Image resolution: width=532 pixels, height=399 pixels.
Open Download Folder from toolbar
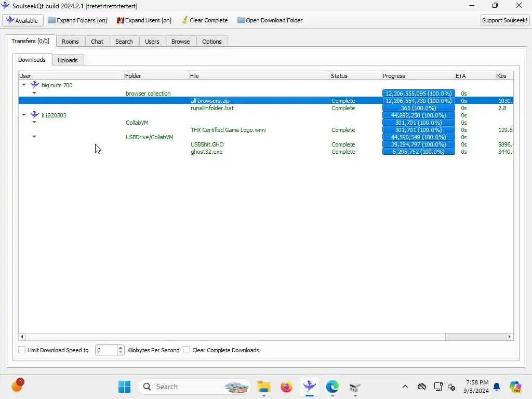pyautogui.click(x=270, y=20)
